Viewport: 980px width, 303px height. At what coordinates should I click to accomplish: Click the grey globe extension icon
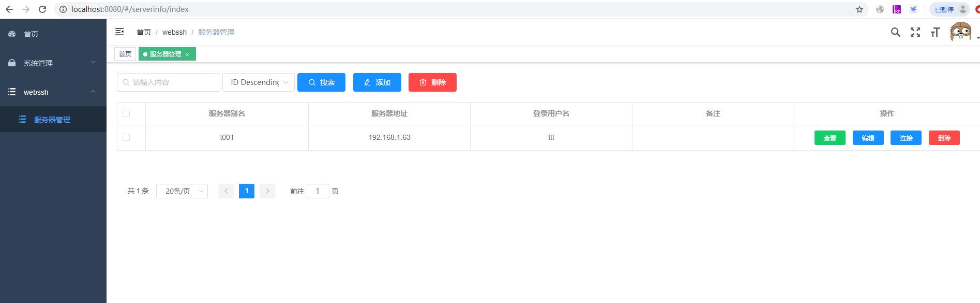(x=880, y=9)
